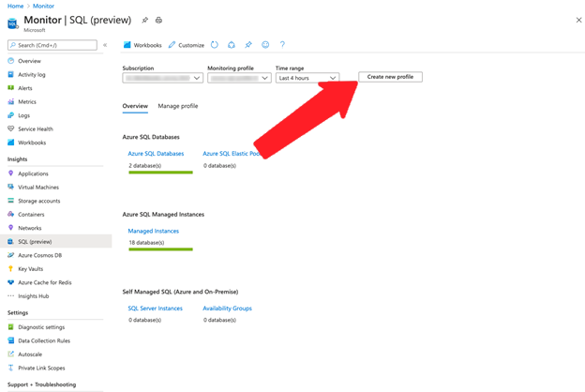The width and height of the screenshot is (585, 392).
Task: Open the SQL Server Instances link
Action: 156,309
